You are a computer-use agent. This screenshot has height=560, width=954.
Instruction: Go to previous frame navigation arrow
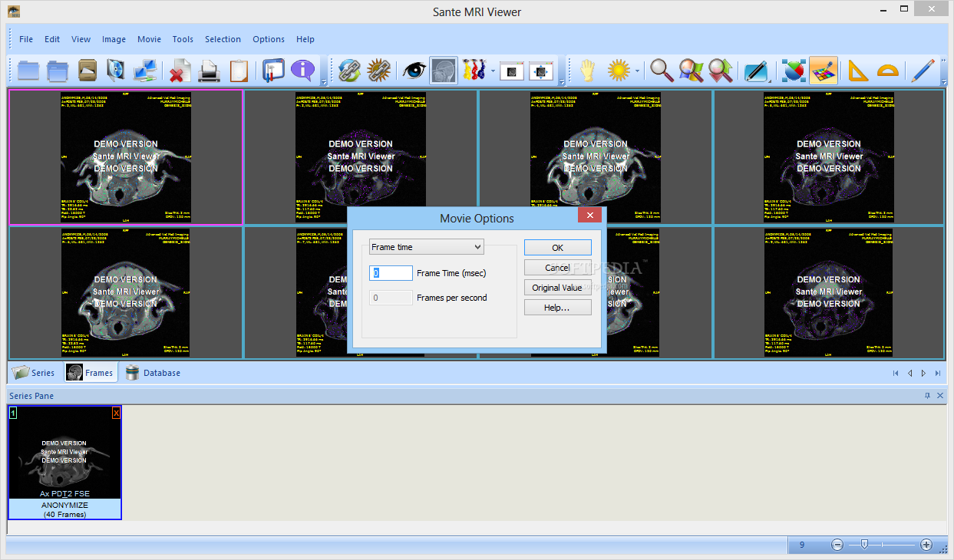(x=909, y=374)
